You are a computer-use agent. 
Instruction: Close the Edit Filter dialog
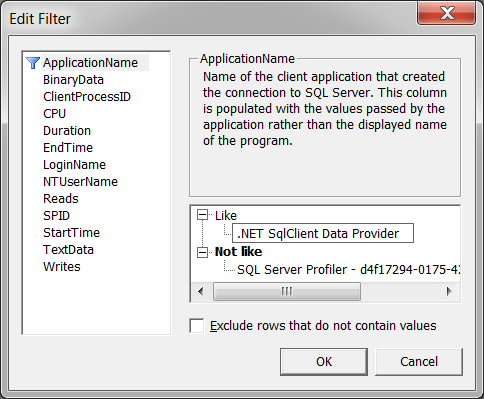446,13
